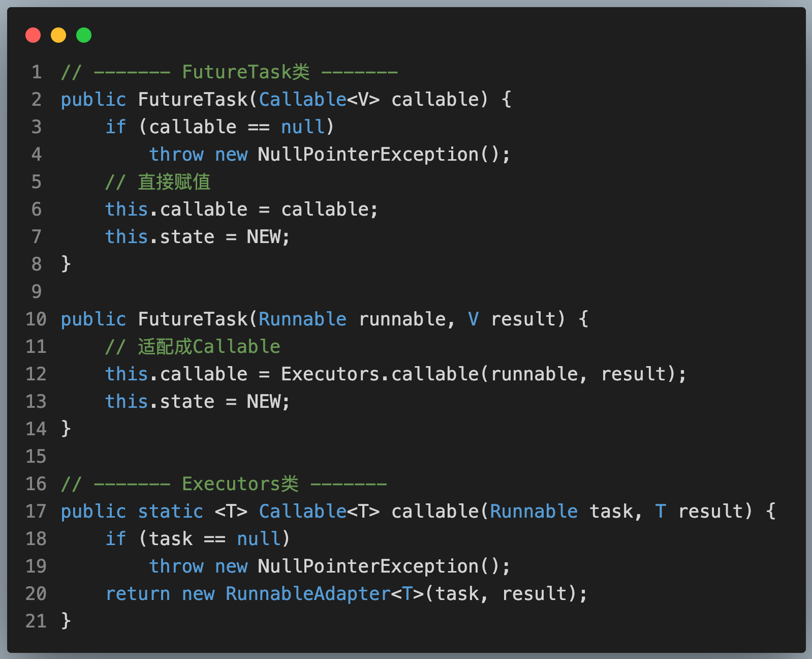812x659 pixels.
Task: Click NullPointerException on line 19
Action: point(368,566)
